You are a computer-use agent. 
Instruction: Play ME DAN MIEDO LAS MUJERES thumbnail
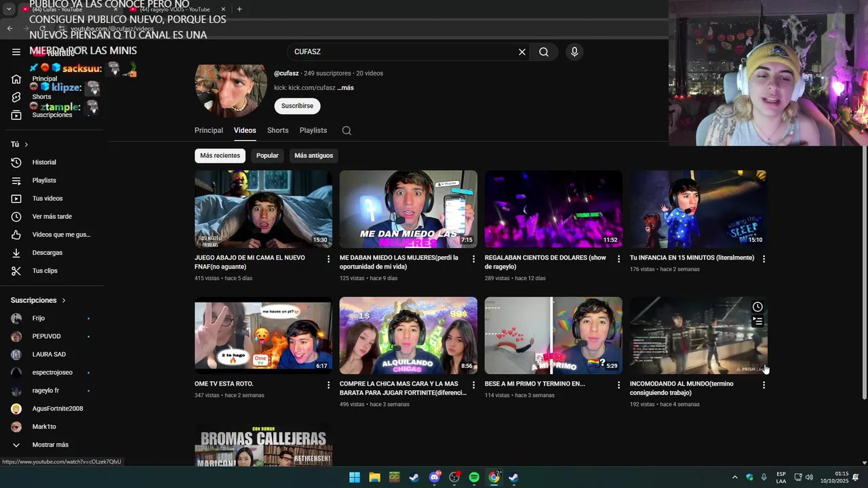[408, 209]
